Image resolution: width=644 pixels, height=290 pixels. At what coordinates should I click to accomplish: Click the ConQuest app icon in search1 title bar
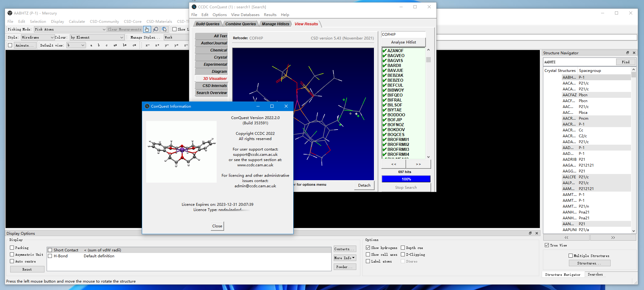[194, 7]
